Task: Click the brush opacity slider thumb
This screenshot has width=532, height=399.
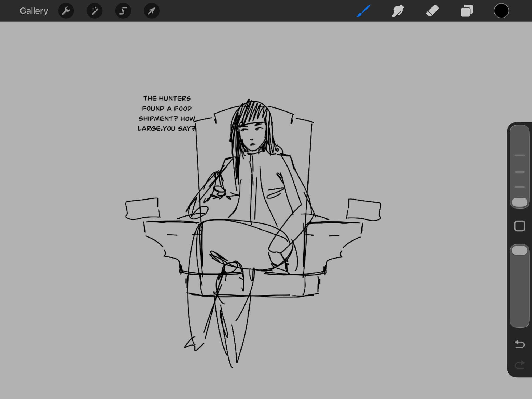Action: click(519, 251)
